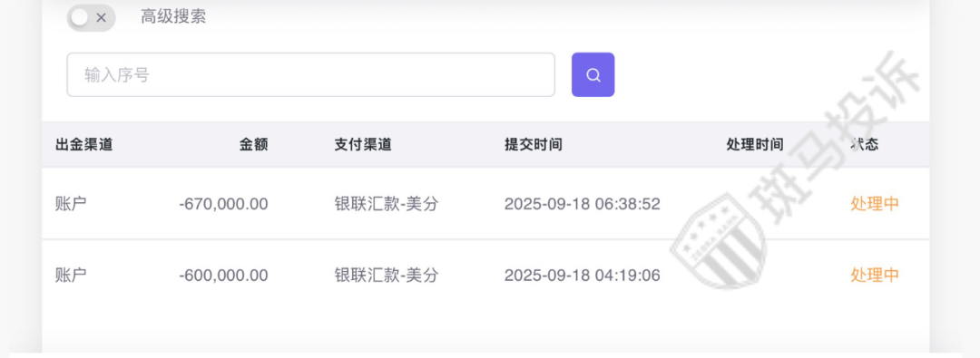Image resolution: width=980 pixels, height=358 pixels.
Task: Click the 支付渠道 column header
Action: tap(362, 145)
